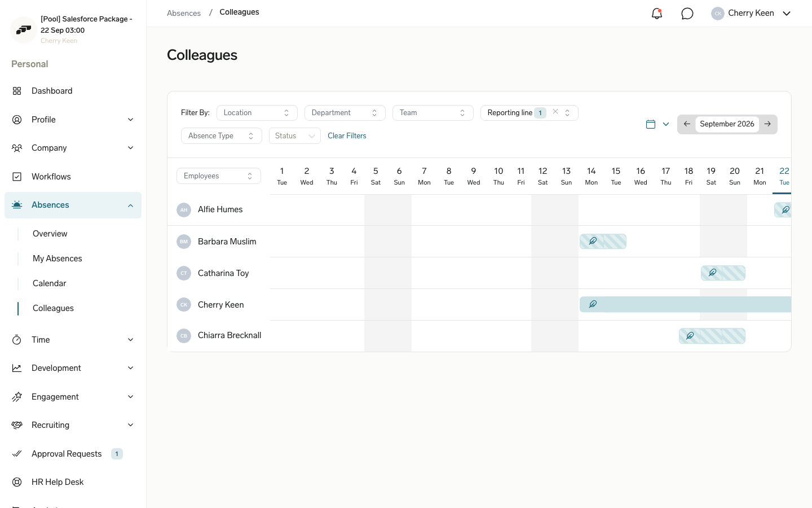Image resolution: width=812 pixels, height=508 pixels.
Task: Open the absences Calendar page
Action: [50, 283]
